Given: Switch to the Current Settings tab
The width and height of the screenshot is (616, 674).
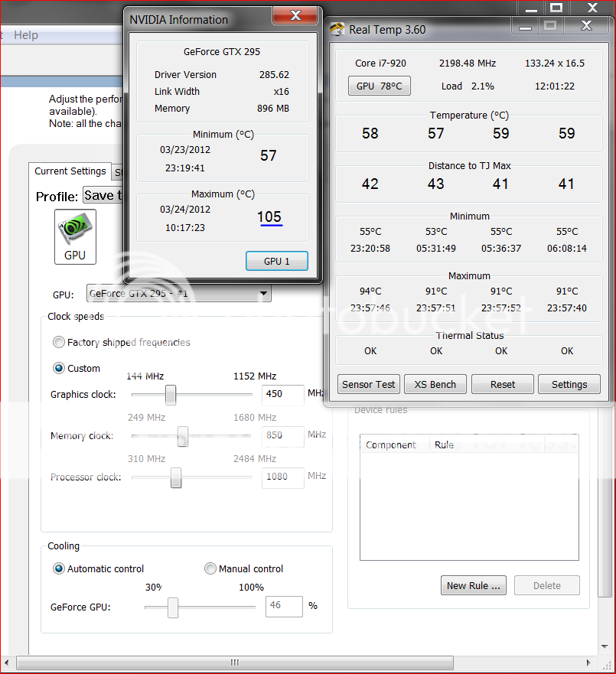Looking at the screenshot, I should [70, 171].
